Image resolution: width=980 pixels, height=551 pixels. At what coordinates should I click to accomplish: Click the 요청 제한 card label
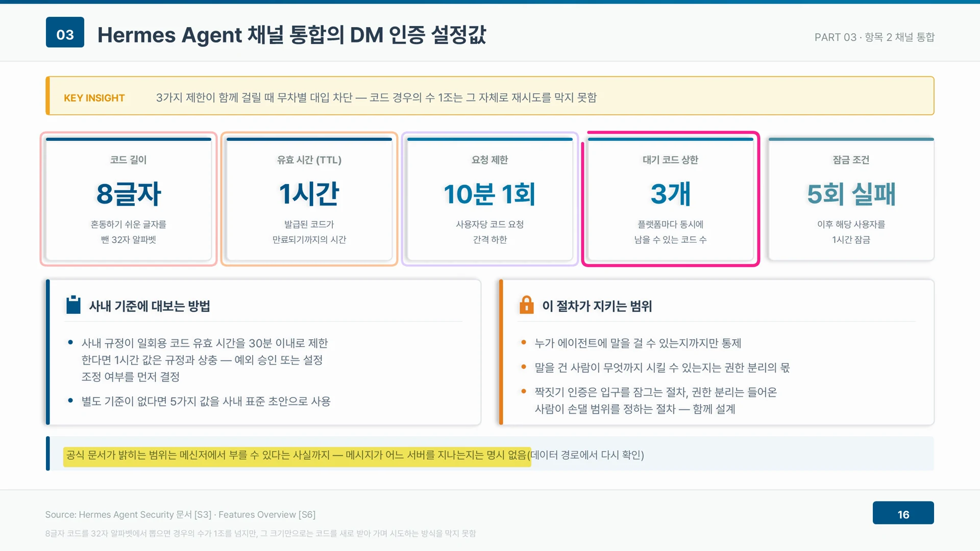coord(490,160)
